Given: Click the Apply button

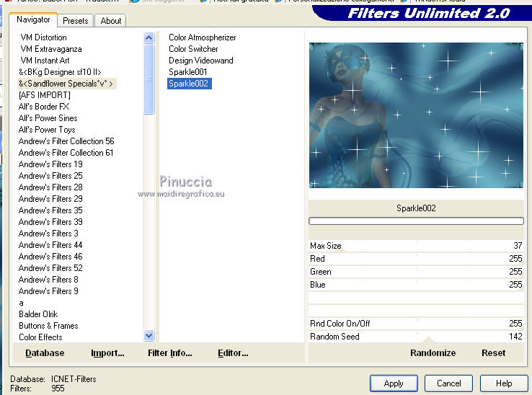Looking at the screenshot, I should point(394,383).
